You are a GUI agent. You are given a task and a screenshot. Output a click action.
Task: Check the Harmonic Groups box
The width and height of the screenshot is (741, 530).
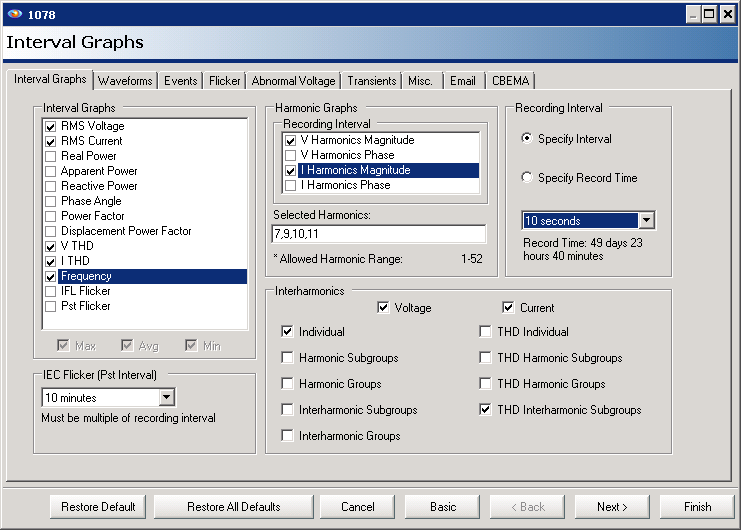[287, 384]
